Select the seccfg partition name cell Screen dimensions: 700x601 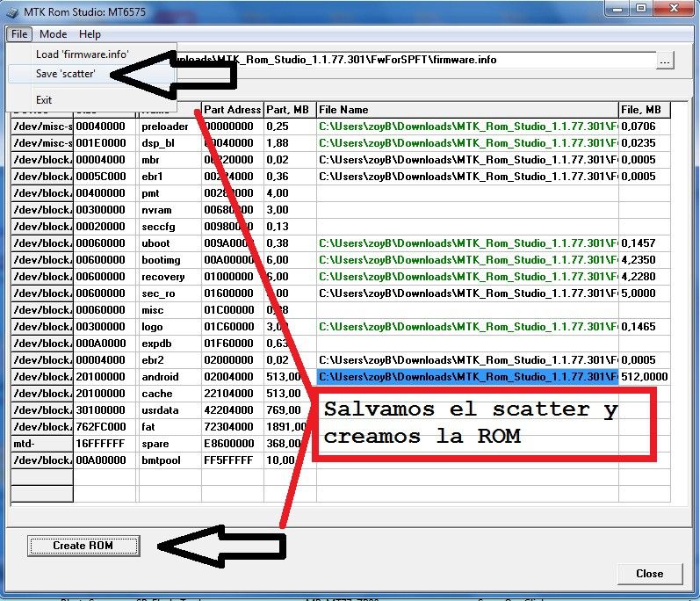170,227
